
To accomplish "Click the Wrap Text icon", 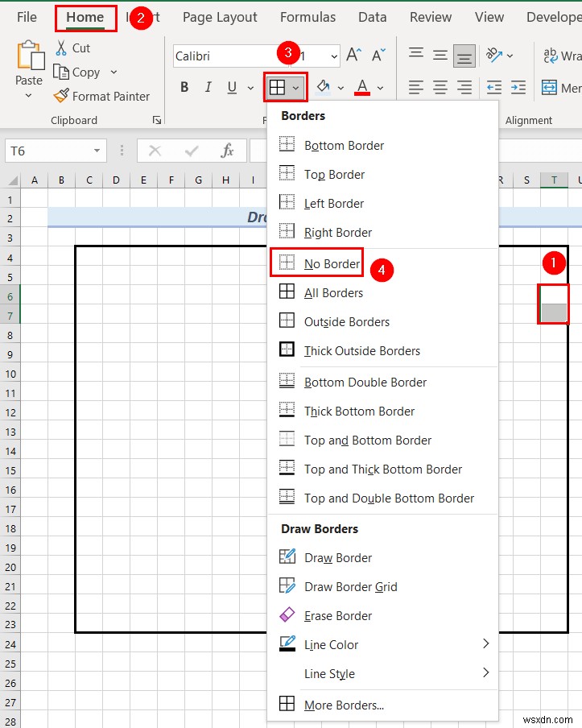I will tap(551, 56).
